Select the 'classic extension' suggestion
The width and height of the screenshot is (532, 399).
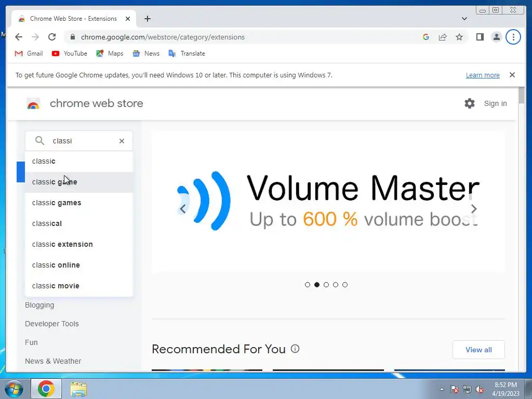pos(79,244)
